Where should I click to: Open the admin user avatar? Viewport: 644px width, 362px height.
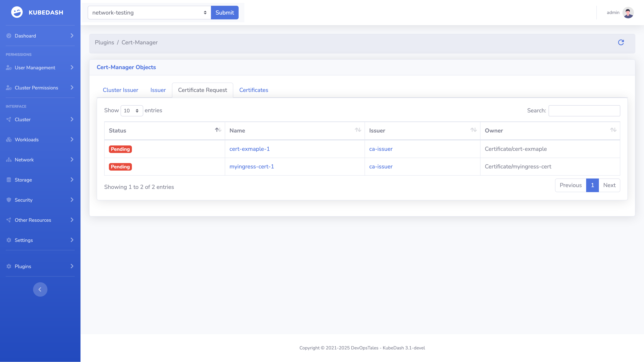pos(628,13)
